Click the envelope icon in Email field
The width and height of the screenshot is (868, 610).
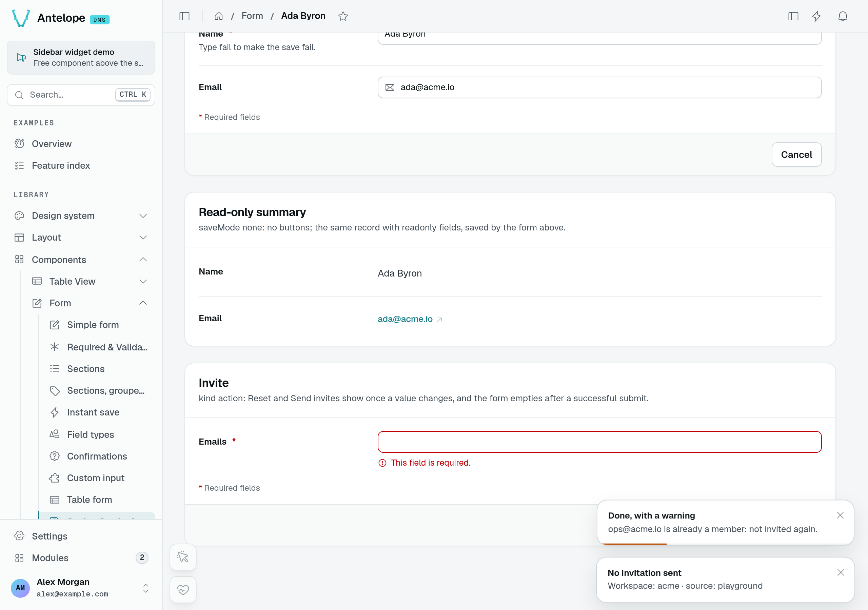point(390,87)
